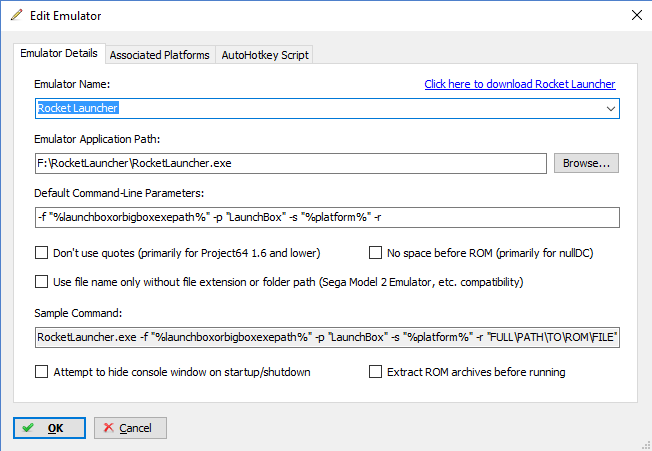Tick Extract ROM archives before running
652x451 pixels.
coord(377,372)
